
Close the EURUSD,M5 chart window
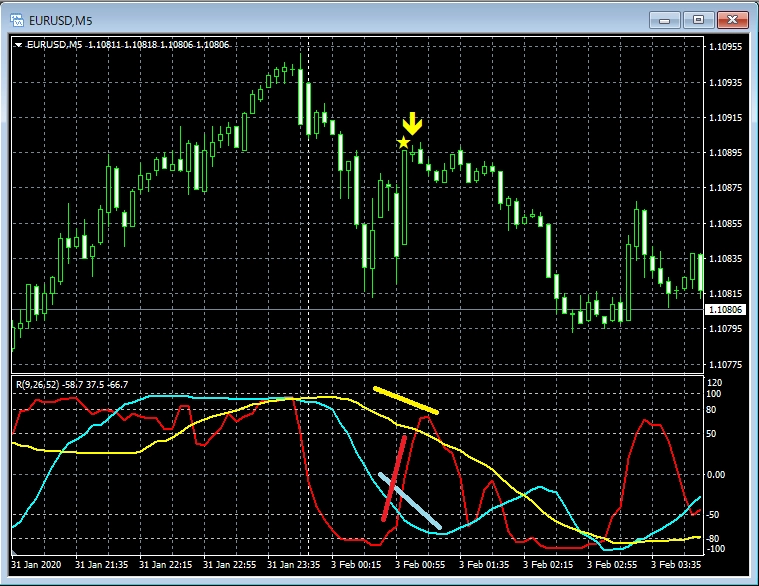tap(731, 18)
